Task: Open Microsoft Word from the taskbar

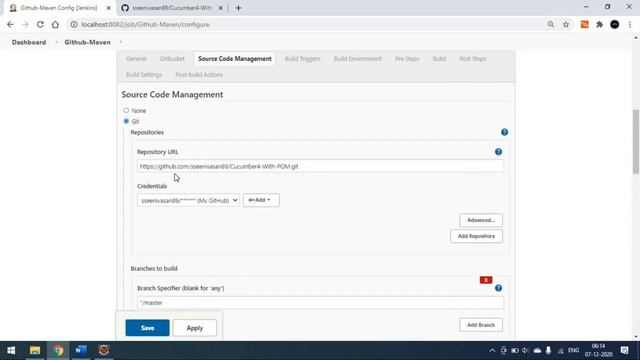Action: pos(81,350)
